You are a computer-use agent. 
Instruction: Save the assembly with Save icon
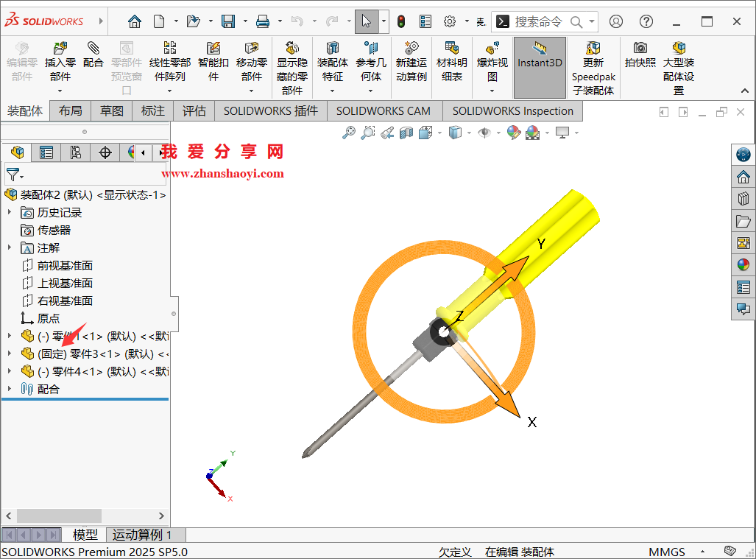tap(228, 21)
